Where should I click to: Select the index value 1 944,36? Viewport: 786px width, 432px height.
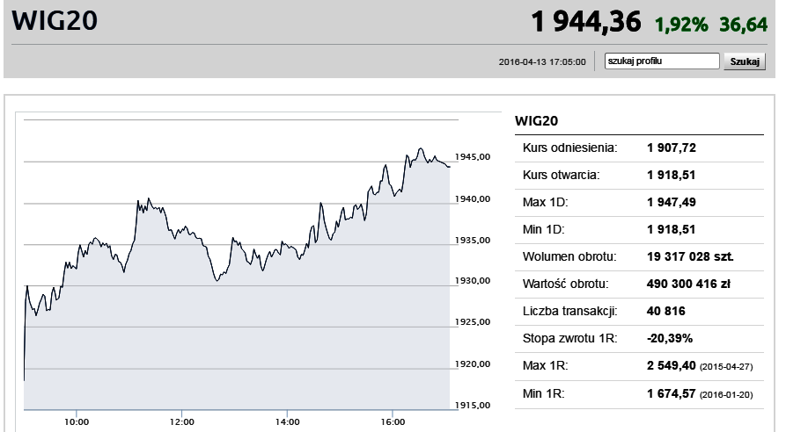[x=585, y=22]
